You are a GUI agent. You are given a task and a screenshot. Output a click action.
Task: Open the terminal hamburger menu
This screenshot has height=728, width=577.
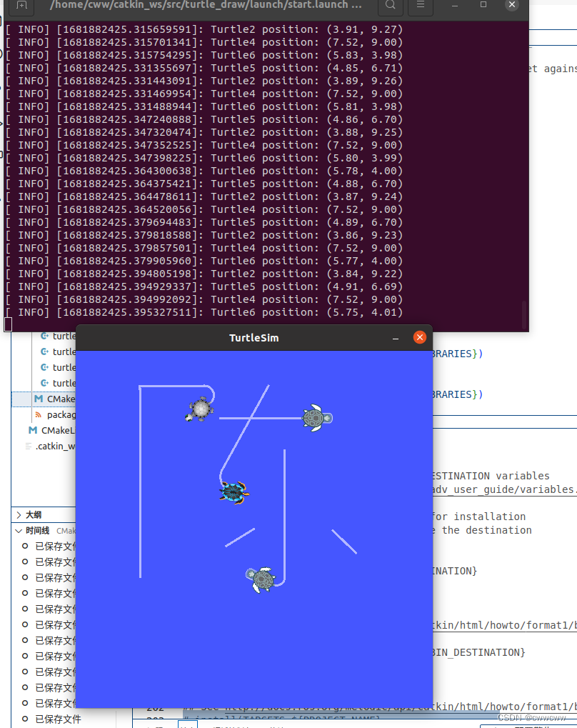(x=419, y=7)
